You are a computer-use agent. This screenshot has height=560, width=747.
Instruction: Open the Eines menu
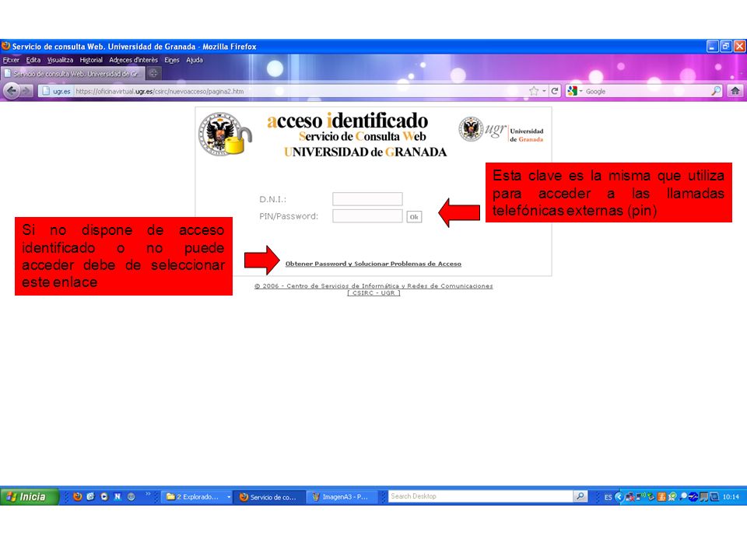[172, 60]
